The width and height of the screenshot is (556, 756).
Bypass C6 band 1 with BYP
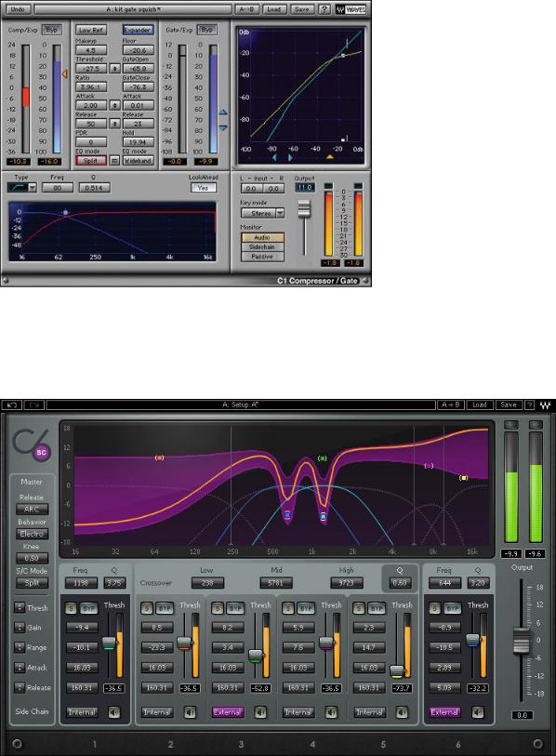pyautogui.click(x=88, y=608)
